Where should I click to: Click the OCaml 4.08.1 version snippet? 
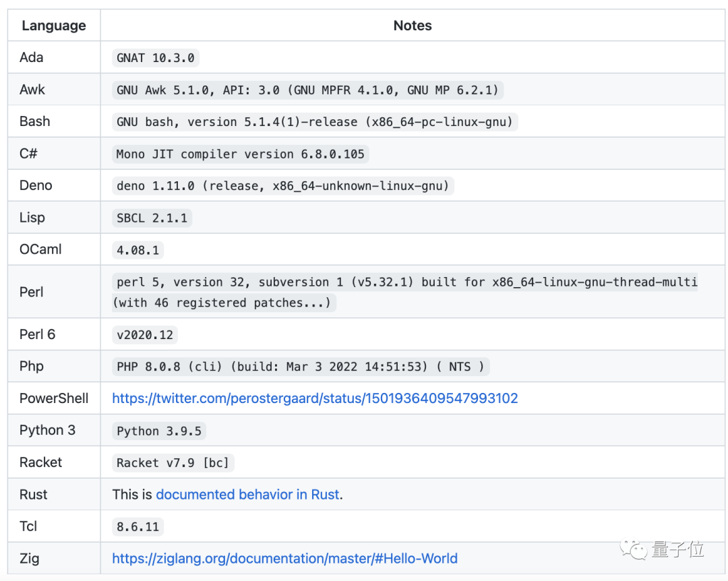coord(138,250)
